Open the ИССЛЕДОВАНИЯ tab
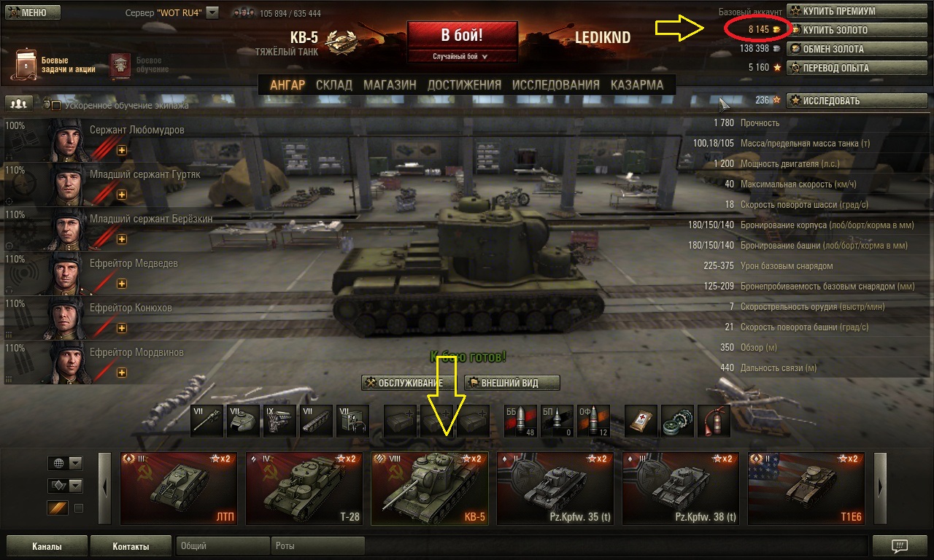The image size is (934, 560). tap(555, 85)
